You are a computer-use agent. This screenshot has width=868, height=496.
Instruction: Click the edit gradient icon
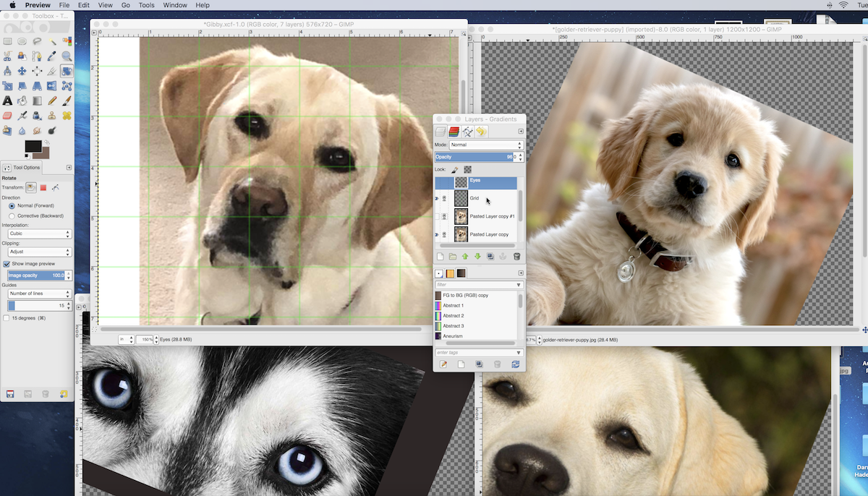click(443, 364)
